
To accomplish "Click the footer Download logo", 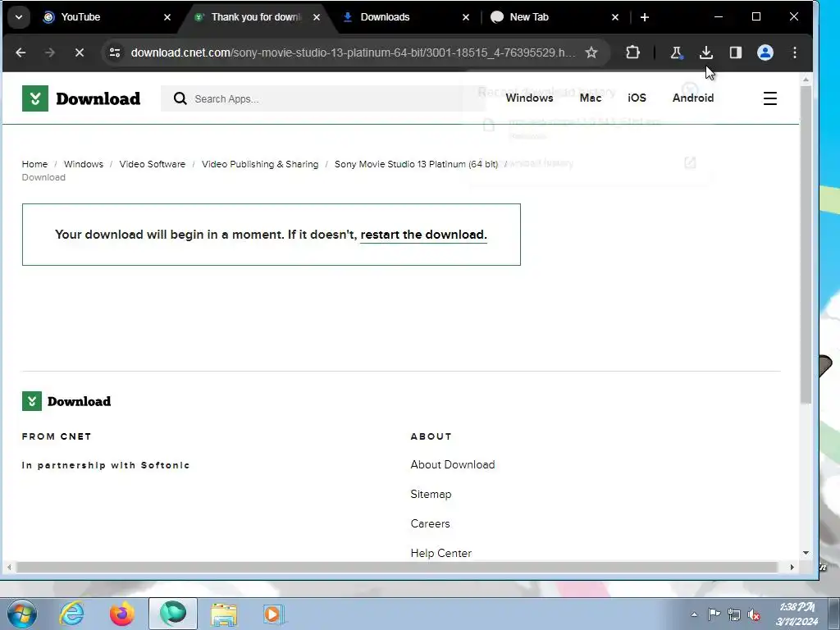I will [66, 401].
